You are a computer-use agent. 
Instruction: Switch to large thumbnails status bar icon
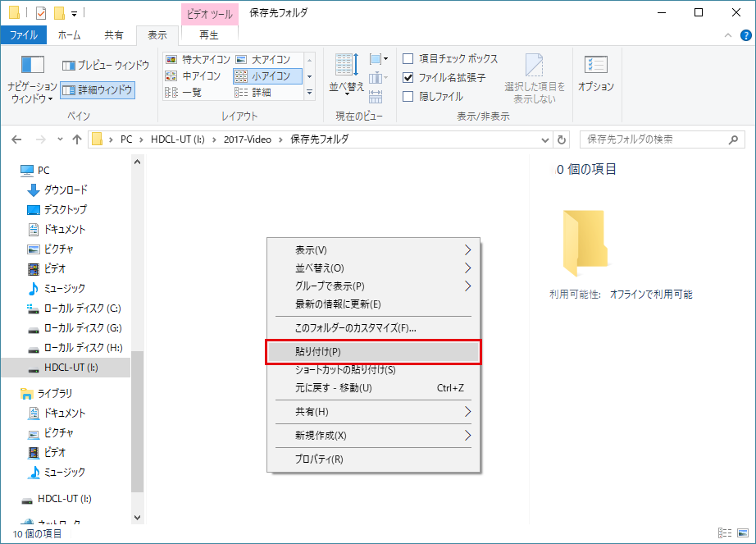(743, 533)
